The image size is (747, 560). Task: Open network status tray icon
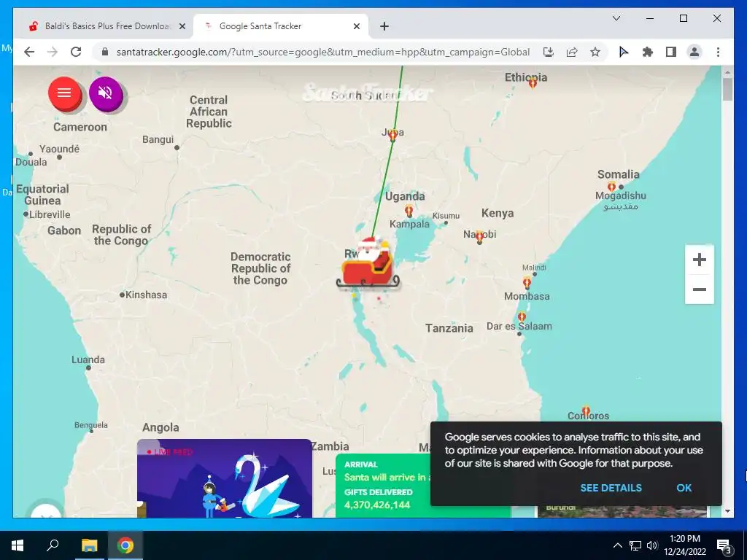click(x=635, y=545)
